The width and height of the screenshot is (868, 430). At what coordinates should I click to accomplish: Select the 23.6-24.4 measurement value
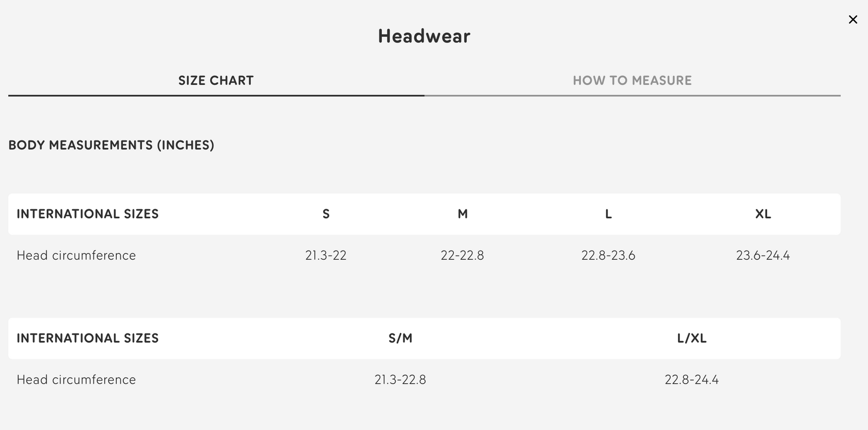pyautogui.click(x=763, y=255)
